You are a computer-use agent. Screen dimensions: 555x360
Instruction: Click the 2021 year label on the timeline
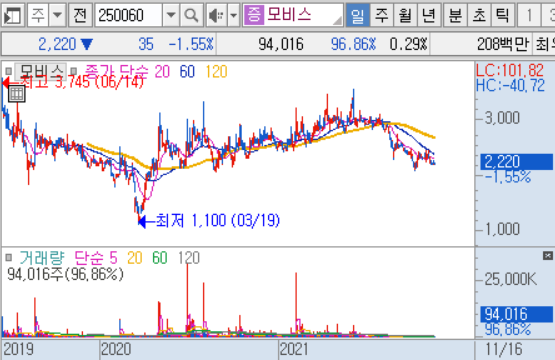[x=294, y=349]
